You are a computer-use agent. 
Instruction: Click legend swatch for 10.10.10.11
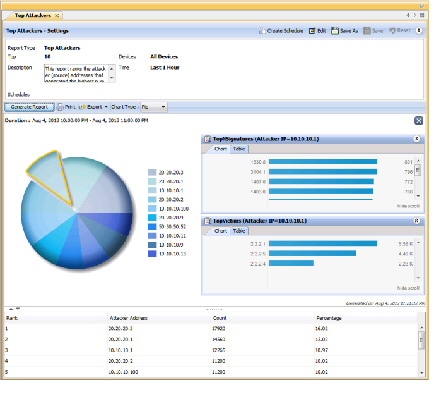coord(152,236)
